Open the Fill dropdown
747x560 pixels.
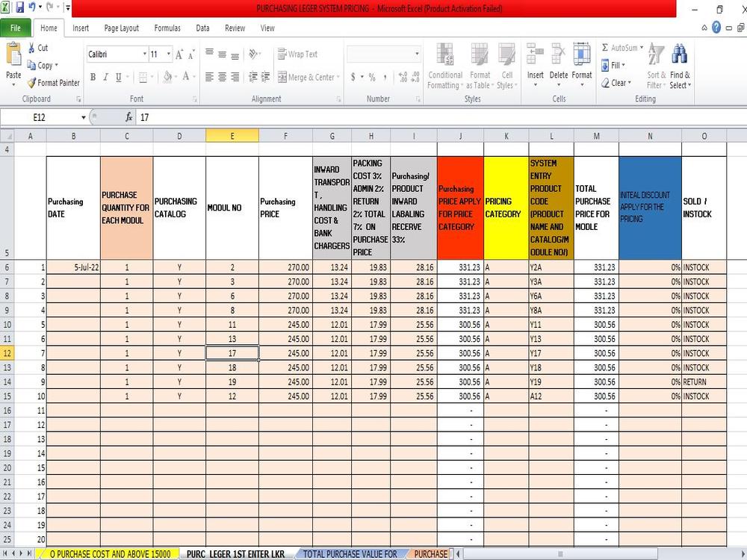pos(613,65)
